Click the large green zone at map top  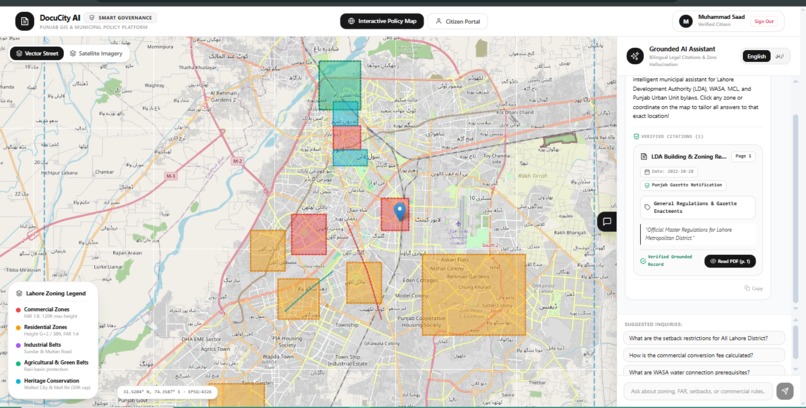[339, 85]
